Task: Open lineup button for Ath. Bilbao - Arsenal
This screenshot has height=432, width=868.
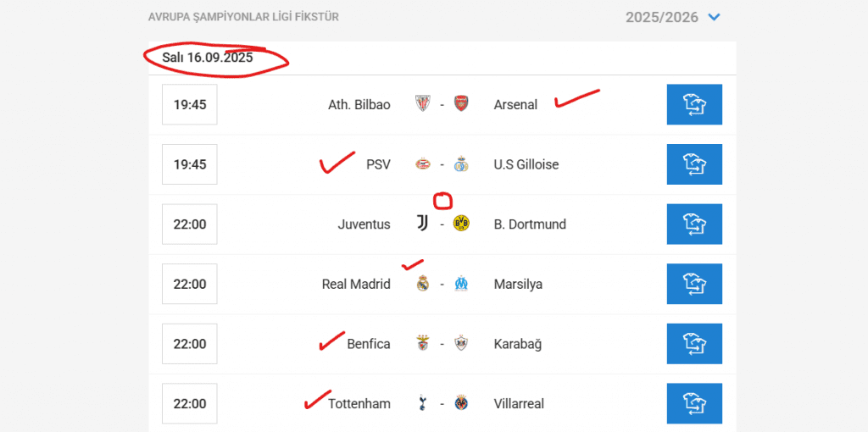Action: tap(694, 104)
